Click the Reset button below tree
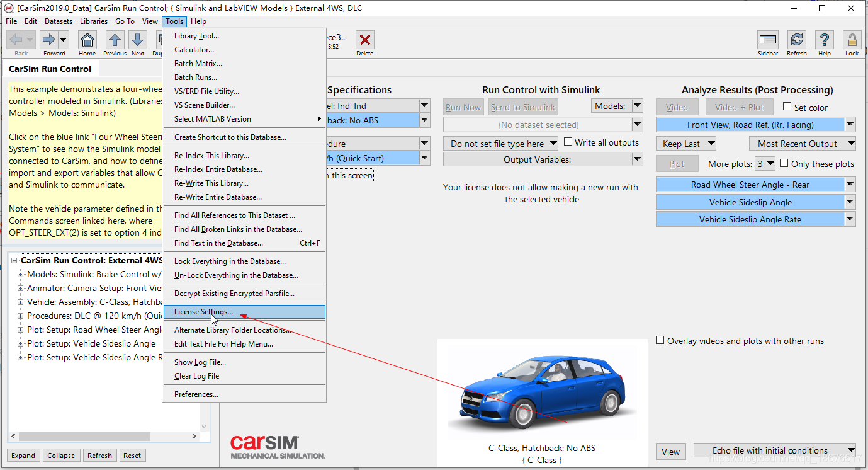Screen dimensions: 868x470 click(132, 456)
